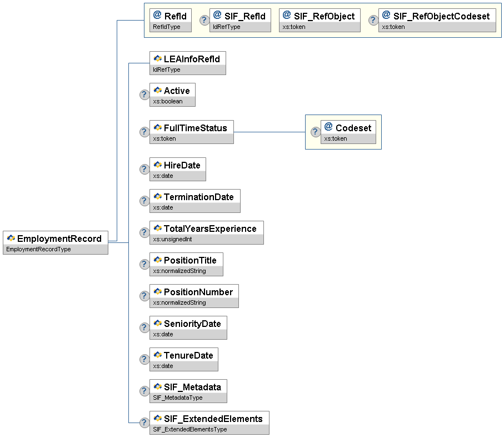Click the PositionNumber element node
The width and height of the screenshot is (504, 437).
(194, 296)
